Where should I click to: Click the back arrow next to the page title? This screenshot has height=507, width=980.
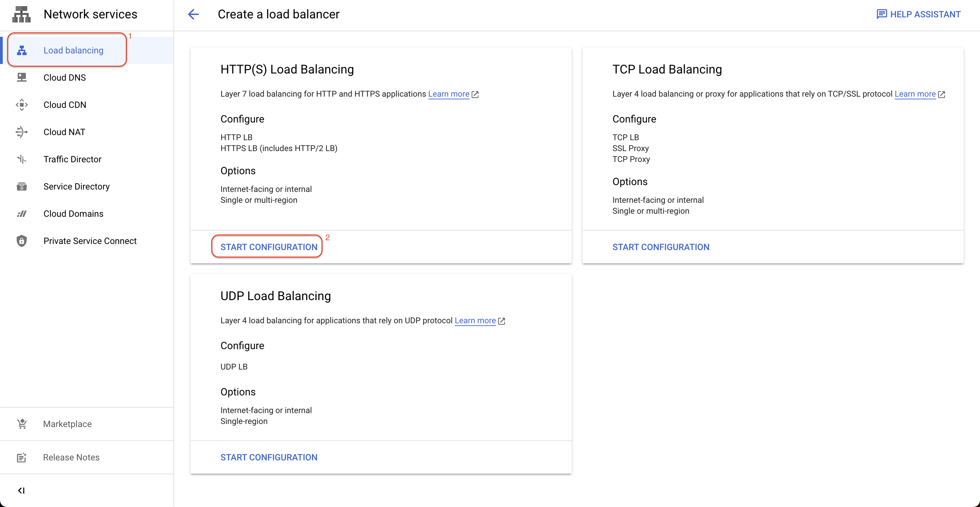(x=193, y=14)
